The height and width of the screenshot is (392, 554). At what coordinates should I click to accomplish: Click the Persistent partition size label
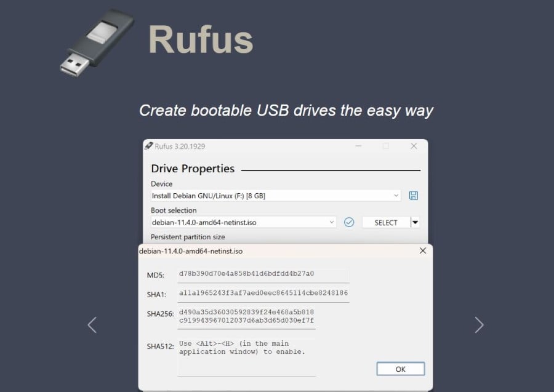tap(188, 236)
